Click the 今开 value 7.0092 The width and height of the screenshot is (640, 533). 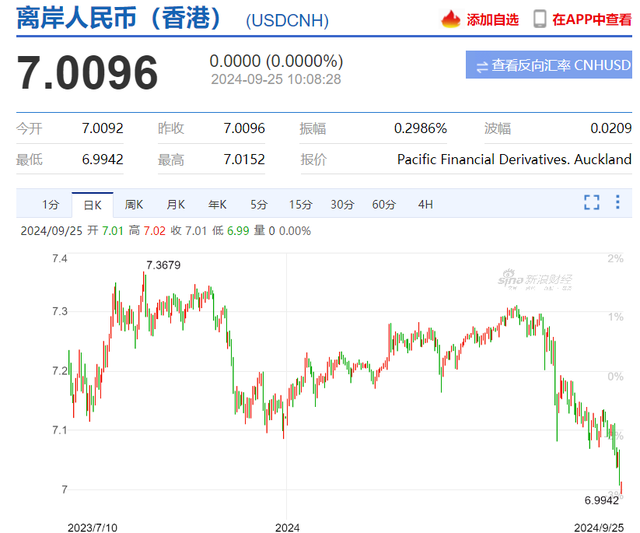102,129
